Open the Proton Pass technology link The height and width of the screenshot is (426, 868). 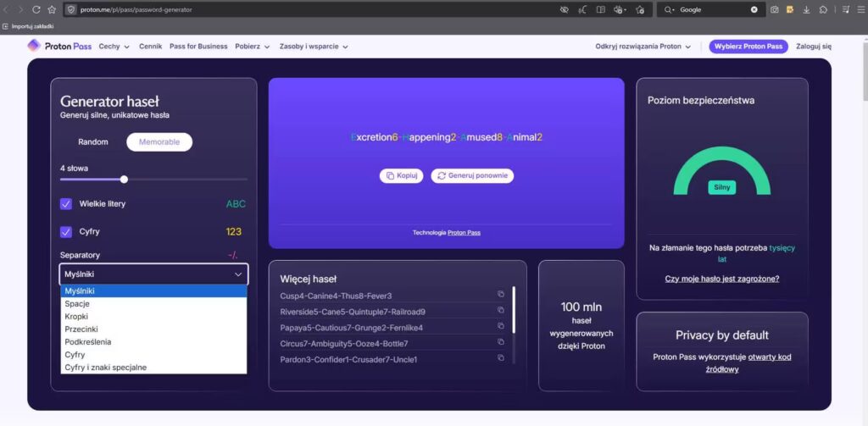pos(464,233)
